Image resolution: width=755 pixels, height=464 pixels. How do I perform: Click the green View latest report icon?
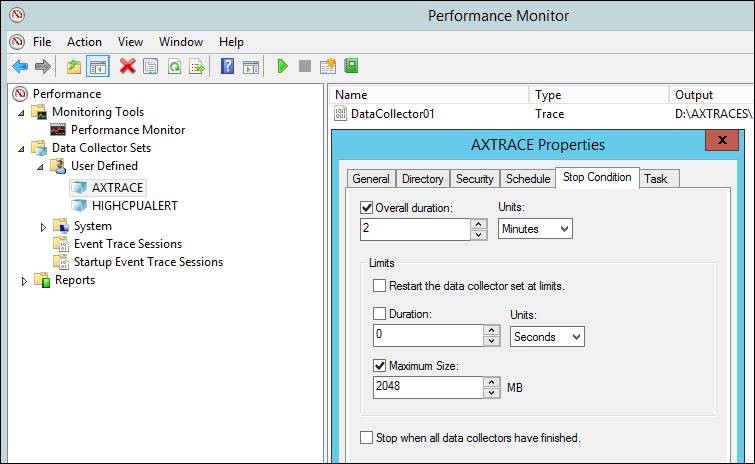click(351, 66)
